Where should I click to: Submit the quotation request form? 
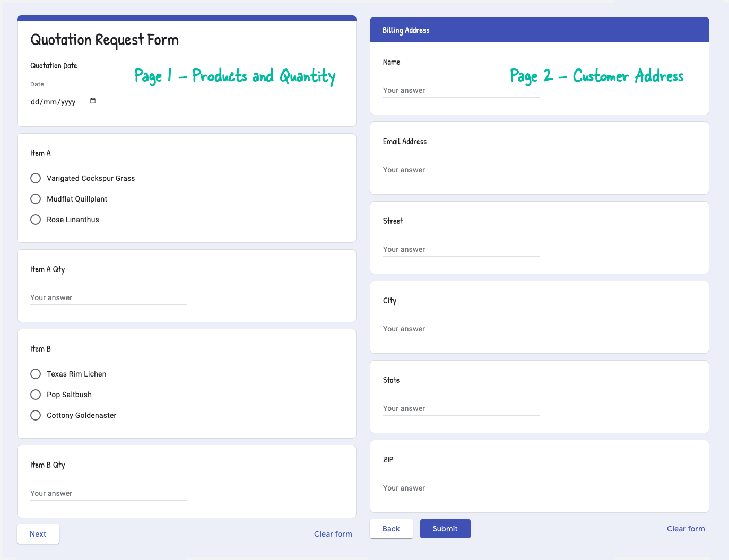tap(445, 529)
